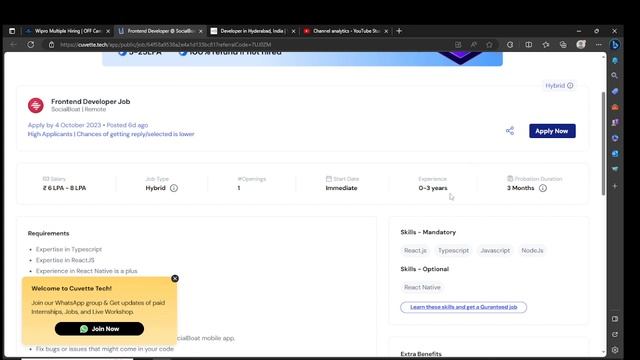Click the NodeJs skill chip
The image size is (640, 360).
(x=532, y=251)
